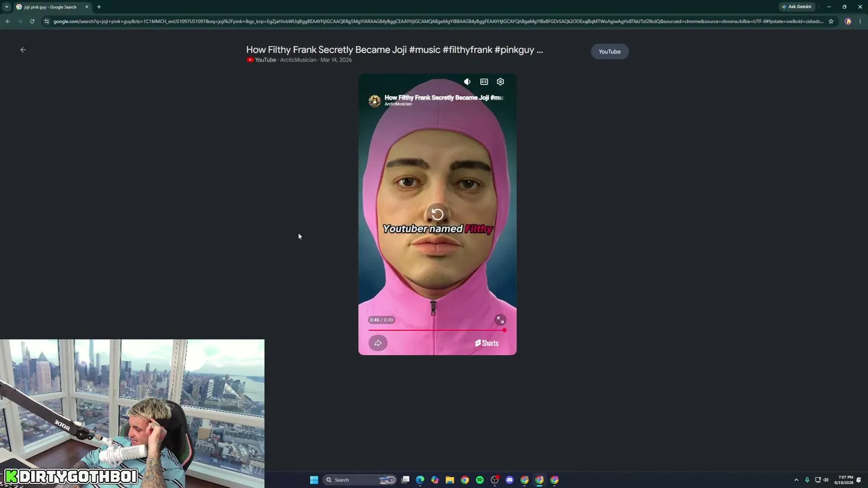Open the Chrome profile avatar
868x488 pixels.
tap(848, 21)
